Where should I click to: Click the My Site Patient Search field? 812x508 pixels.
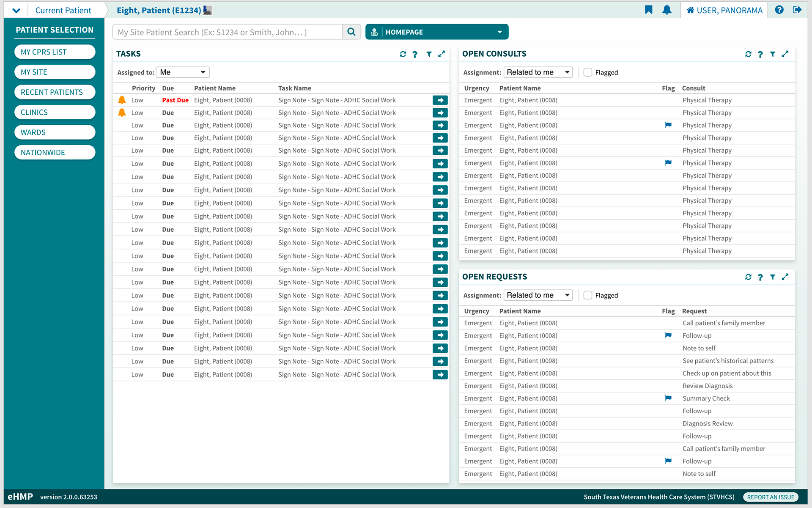click(x=228, y=32)
